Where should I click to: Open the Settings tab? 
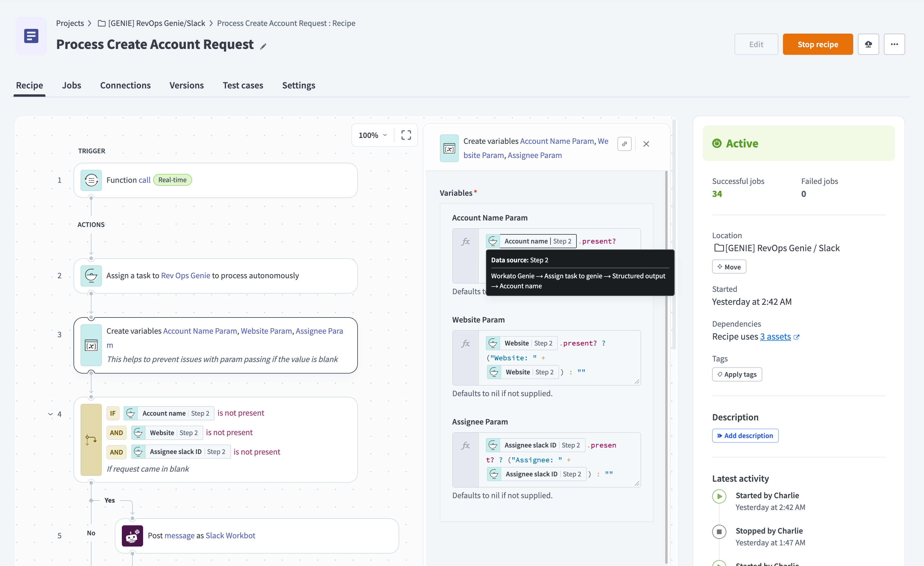point(299,85)
